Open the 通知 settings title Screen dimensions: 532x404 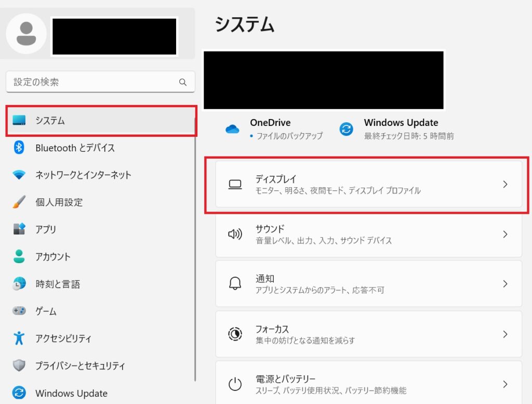(x=264, y=279)
